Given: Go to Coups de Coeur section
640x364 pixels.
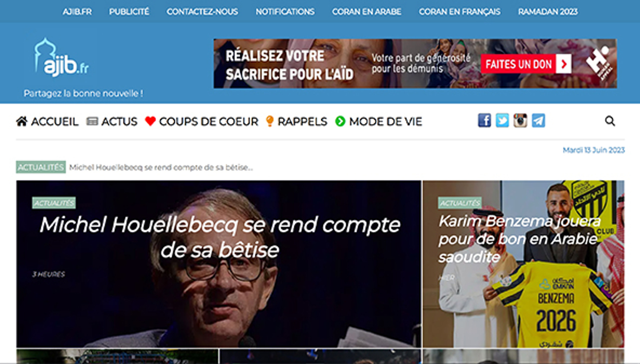Looking at the screenshot, I should (x=209, y=122).
